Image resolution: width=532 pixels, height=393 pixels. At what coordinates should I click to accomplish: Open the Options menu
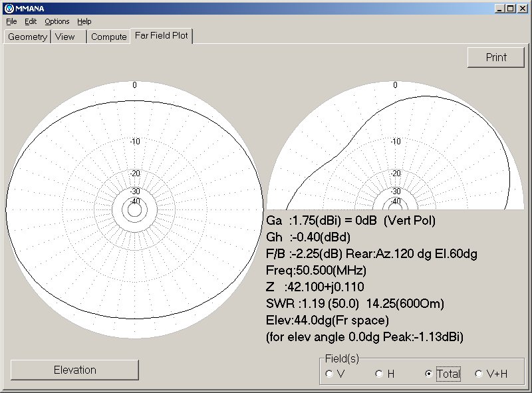tap(57, 21)
